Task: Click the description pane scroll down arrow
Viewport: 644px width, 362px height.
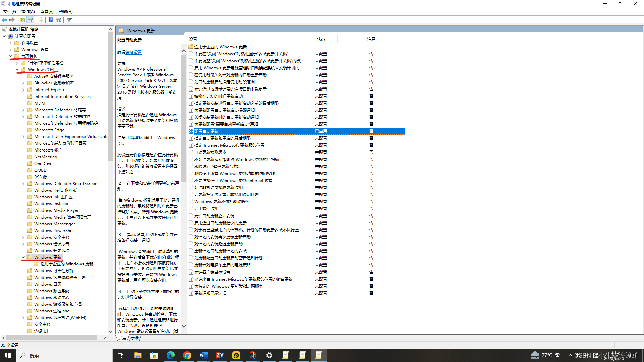Action: (x=184, y=326)
